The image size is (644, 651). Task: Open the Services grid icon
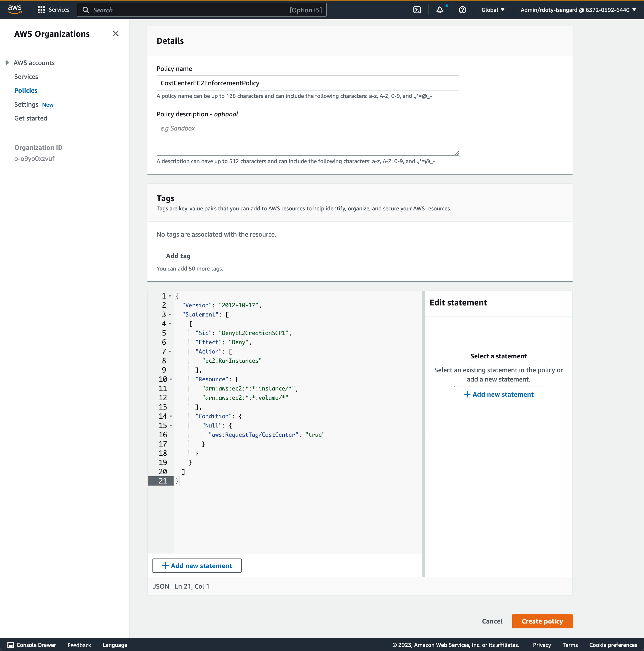[x=41, y=10]
